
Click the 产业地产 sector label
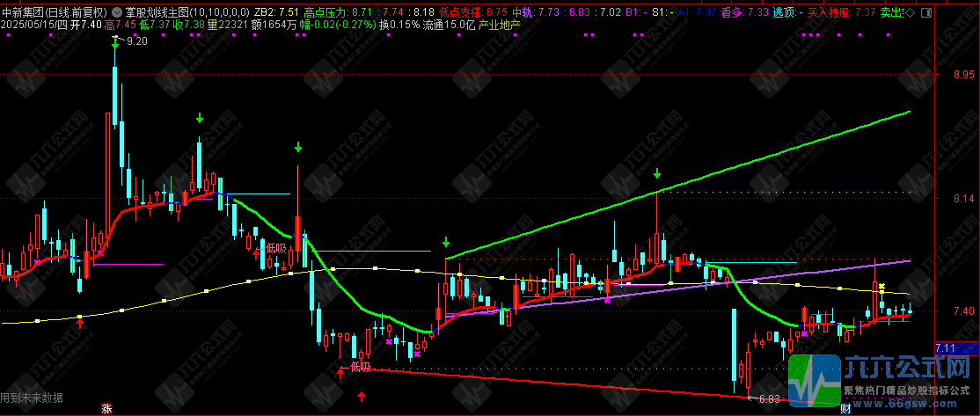coord(500,26)
